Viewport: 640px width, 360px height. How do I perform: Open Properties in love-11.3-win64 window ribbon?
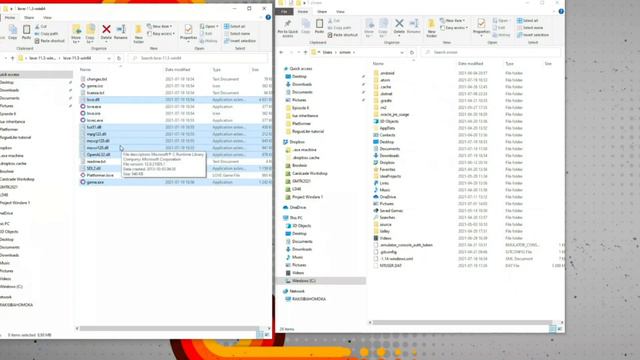188,32
